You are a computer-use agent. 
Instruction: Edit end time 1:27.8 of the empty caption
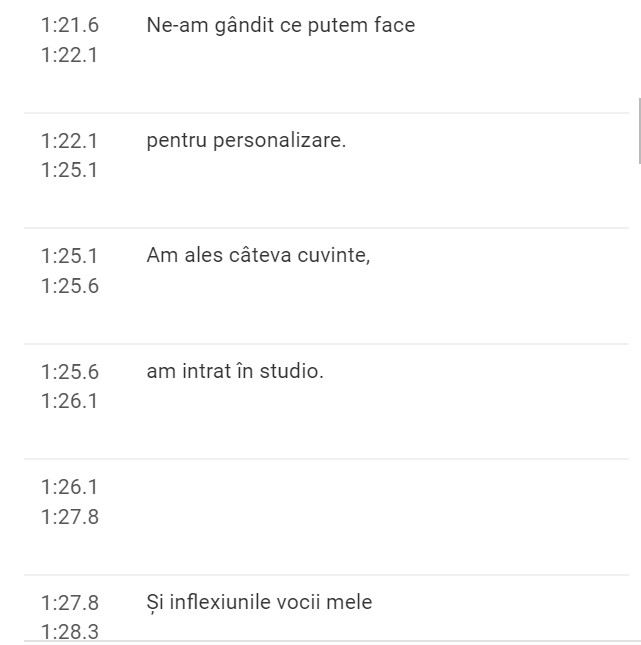pos(70,517)
